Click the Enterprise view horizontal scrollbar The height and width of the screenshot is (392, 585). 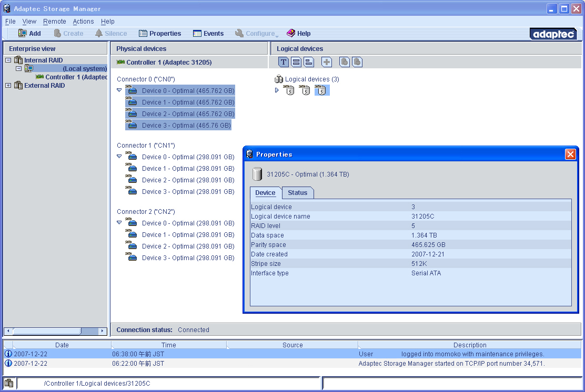(47, 331)
